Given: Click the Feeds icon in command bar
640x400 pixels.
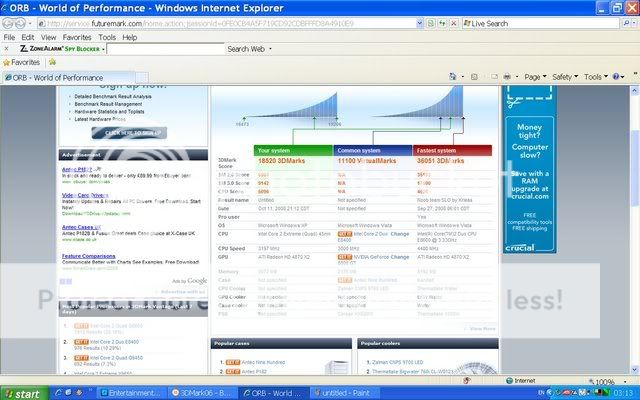Looking at the screenshot, I should (x=474, y=77).
